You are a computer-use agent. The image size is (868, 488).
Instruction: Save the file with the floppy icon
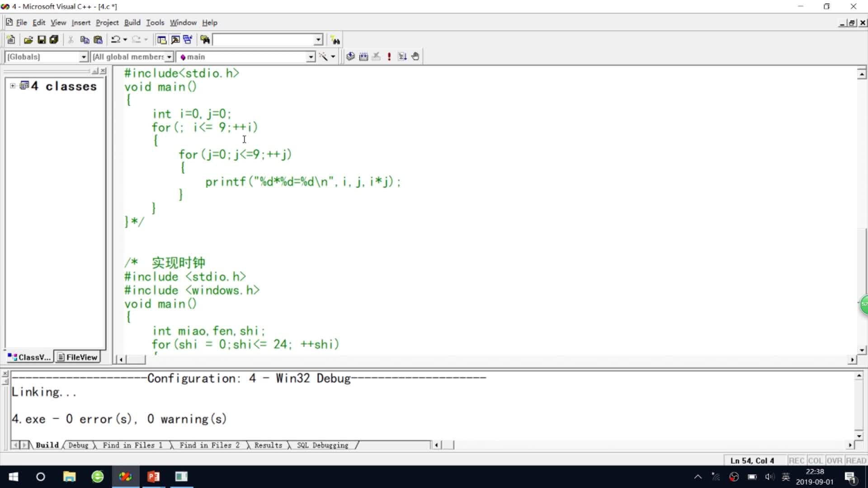(42, 40)
